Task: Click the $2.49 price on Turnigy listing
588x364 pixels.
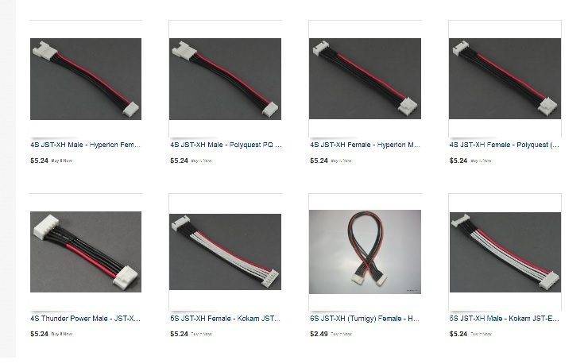Action: point(319,334)
